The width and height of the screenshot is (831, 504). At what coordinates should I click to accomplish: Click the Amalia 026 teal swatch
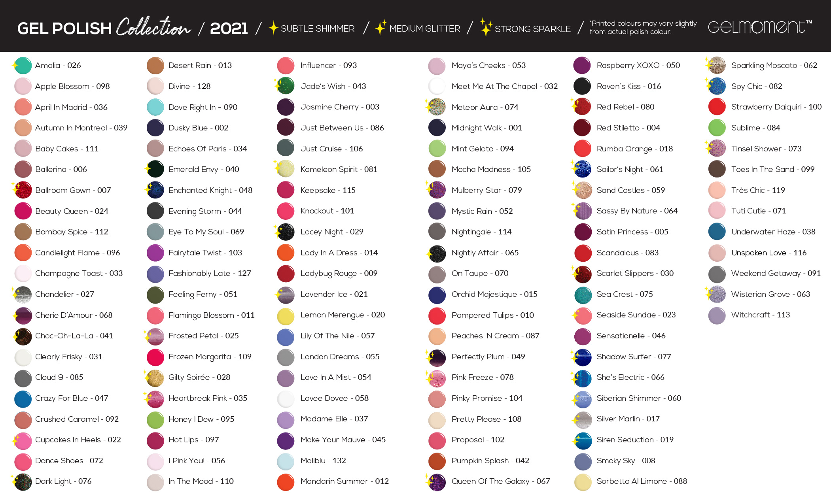click(23, 66)
